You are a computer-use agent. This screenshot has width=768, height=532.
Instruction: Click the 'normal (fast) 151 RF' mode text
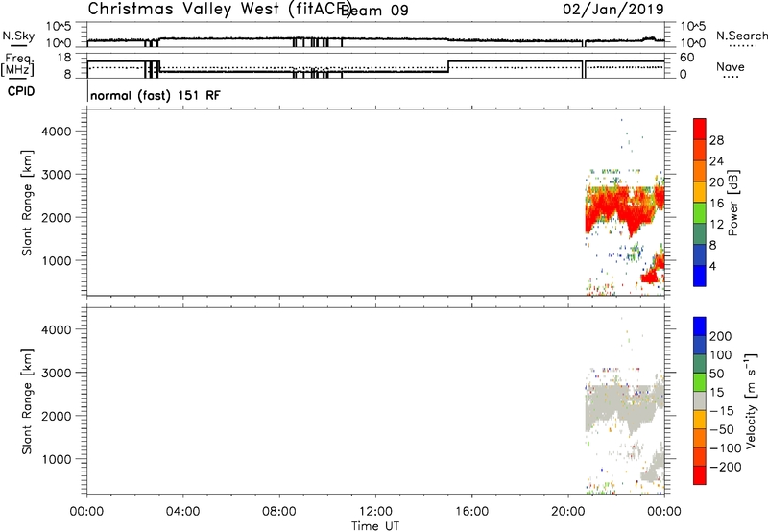pos(156,95)
